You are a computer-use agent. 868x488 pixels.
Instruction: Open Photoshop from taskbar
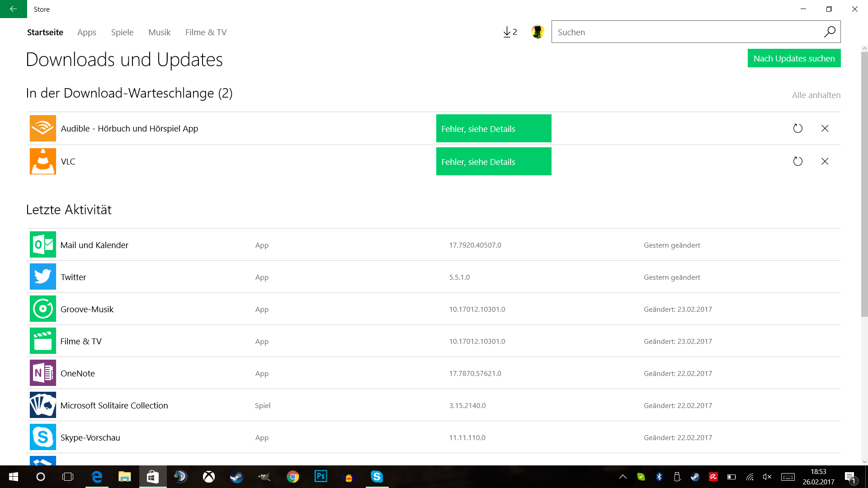[x=321, y=477]
